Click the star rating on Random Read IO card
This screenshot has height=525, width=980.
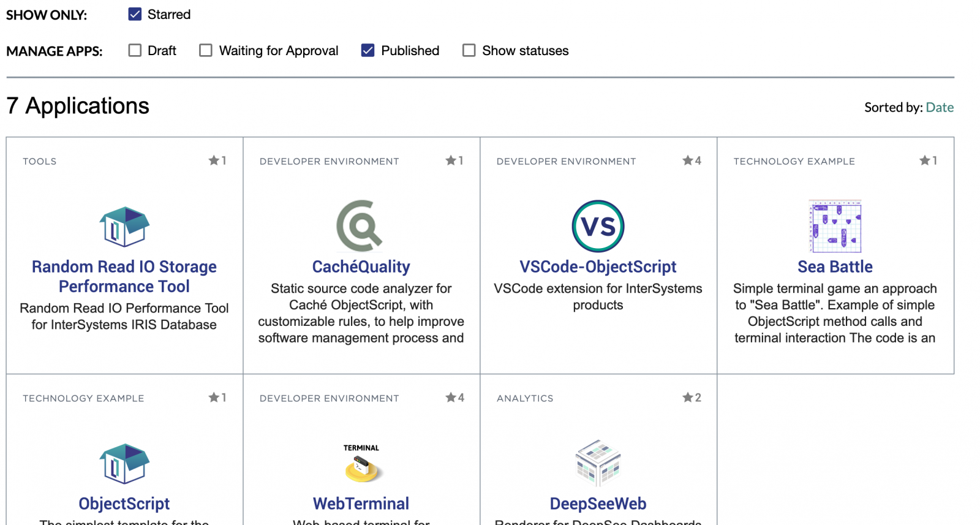click(x=217, y=161)
